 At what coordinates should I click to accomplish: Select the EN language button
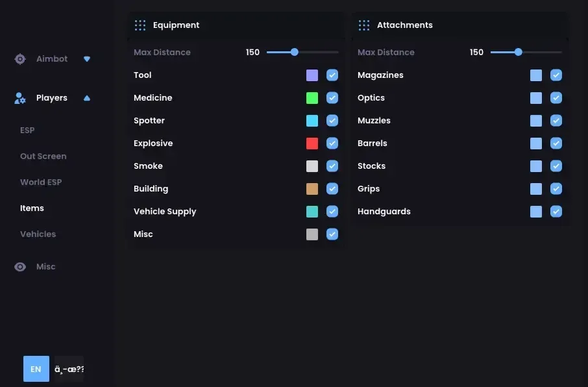(36, 369)
